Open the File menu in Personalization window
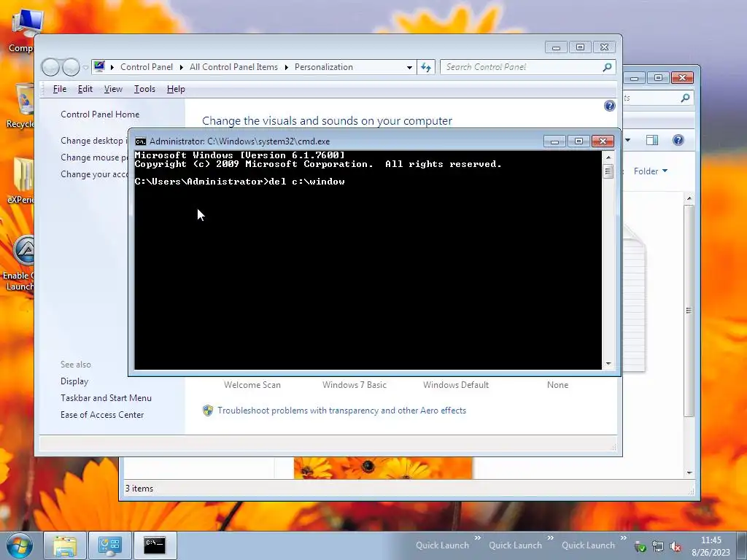The height and width of the screenshot is (560, 747). 60,89
